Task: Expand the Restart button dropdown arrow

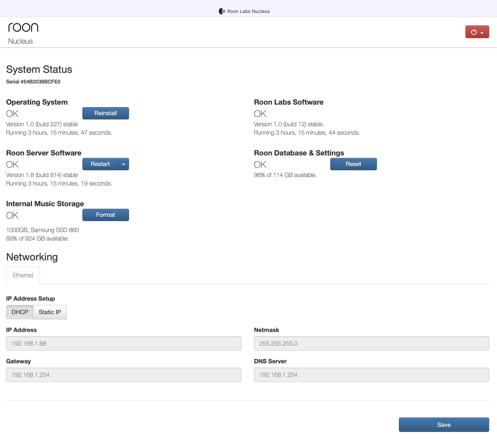Action: coord(124,164)
